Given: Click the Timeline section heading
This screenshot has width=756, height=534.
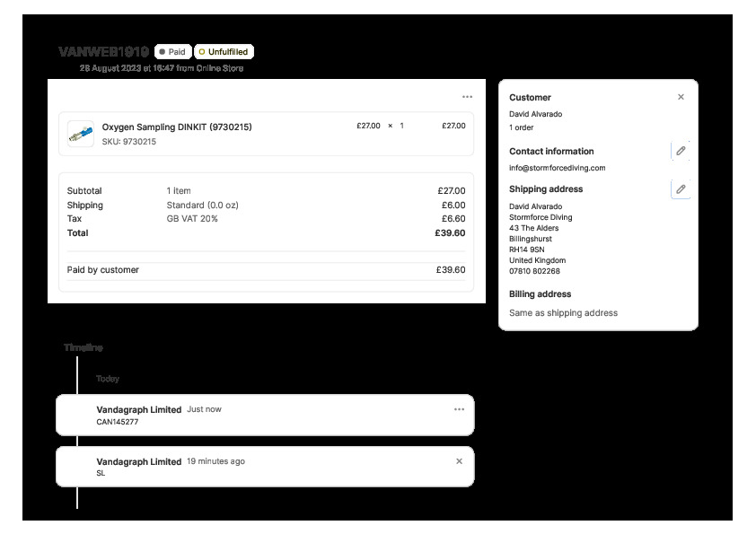Looking at the screenshot, I should tap(84, 347).
